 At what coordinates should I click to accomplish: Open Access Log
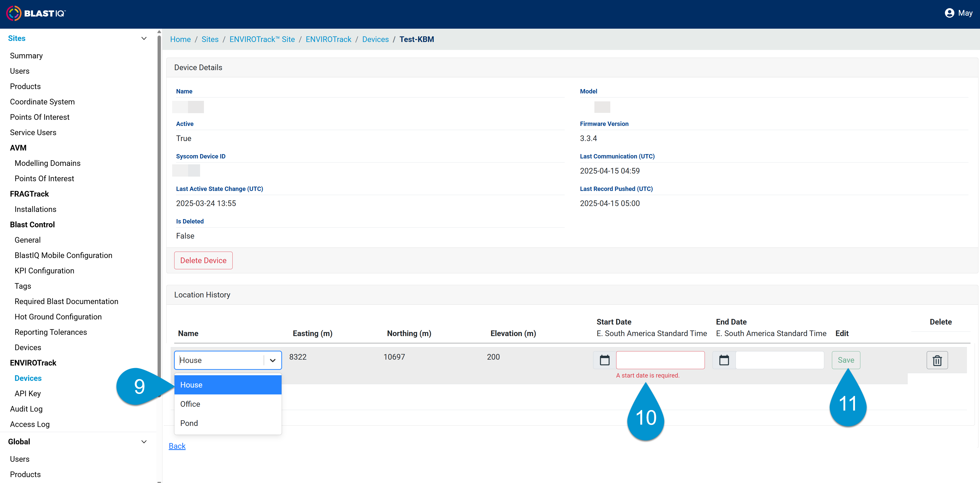[30, 424]
